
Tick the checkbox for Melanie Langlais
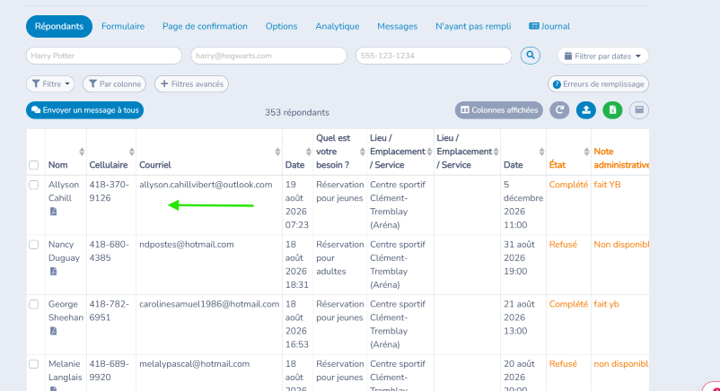pos(34,364)
